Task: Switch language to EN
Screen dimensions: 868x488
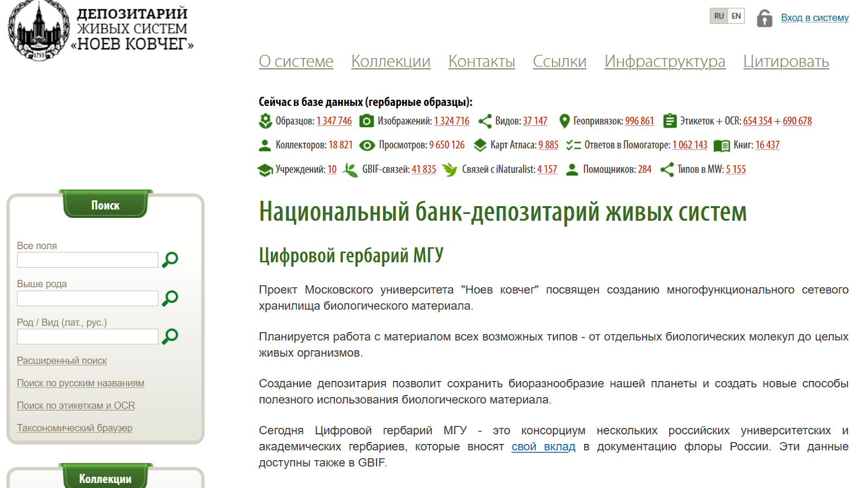Action: [736, 16]
